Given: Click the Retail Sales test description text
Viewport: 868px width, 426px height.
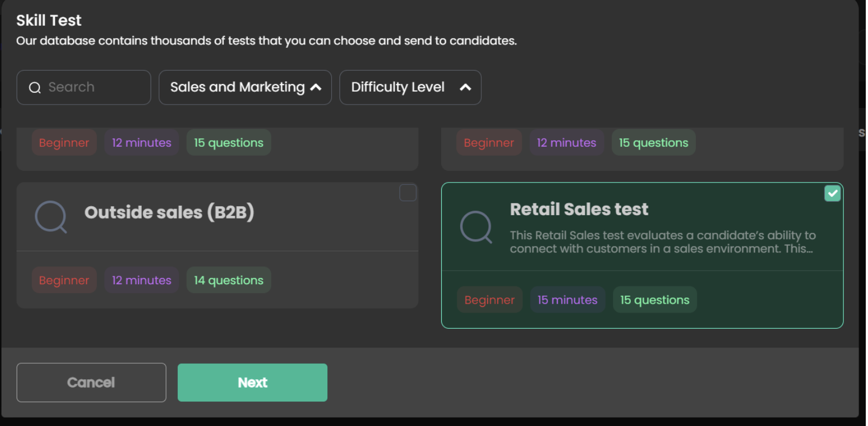Looking at the screenshot, I should point(662,242).
